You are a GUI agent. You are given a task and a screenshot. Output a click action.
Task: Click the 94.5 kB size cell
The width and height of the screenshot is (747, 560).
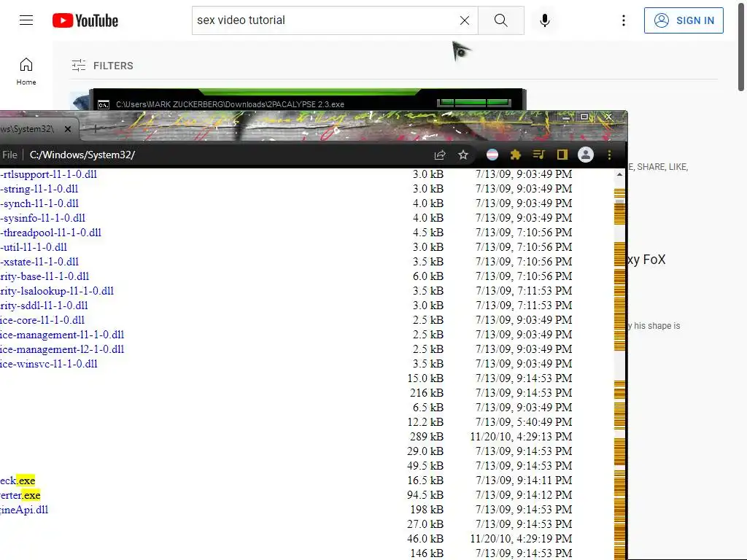pyautogui.click(x=425, y=495)
